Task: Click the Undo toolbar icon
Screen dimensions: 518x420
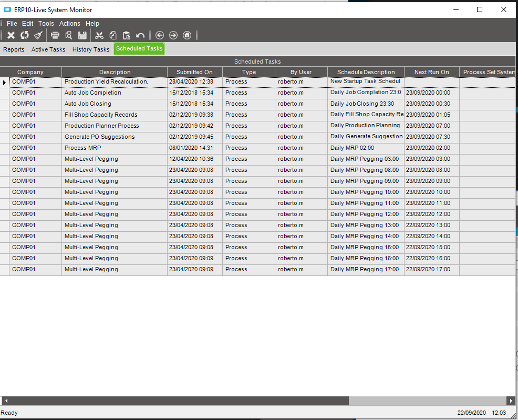Action: click(140, 35)
